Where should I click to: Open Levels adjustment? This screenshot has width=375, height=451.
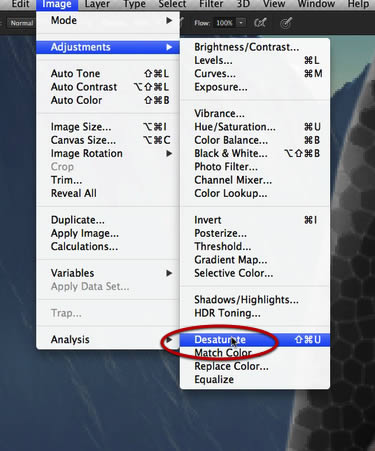[x=255, y=60]
